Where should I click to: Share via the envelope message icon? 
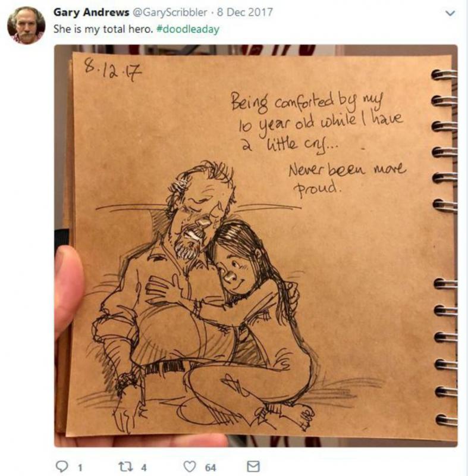pos(253,466)
